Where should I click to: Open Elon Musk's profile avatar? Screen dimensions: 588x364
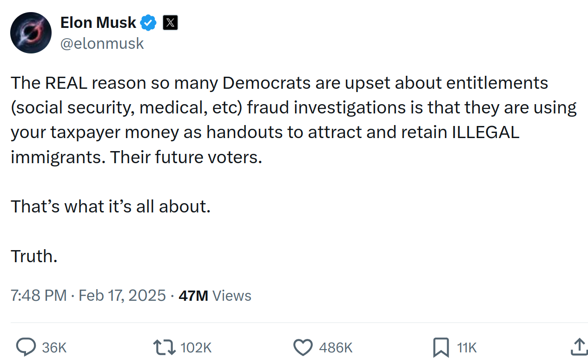coord(31,33)
